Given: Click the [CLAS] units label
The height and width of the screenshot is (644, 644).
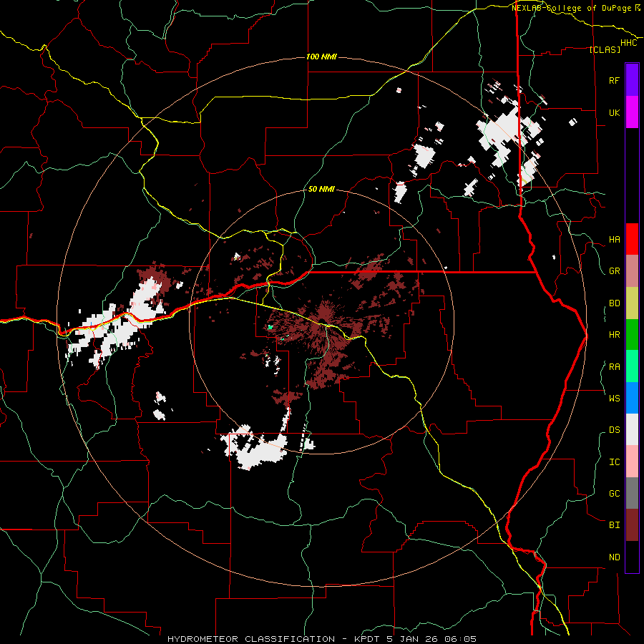Looking at the screenshot, I should pyautogui.click(x=605, y=49).
